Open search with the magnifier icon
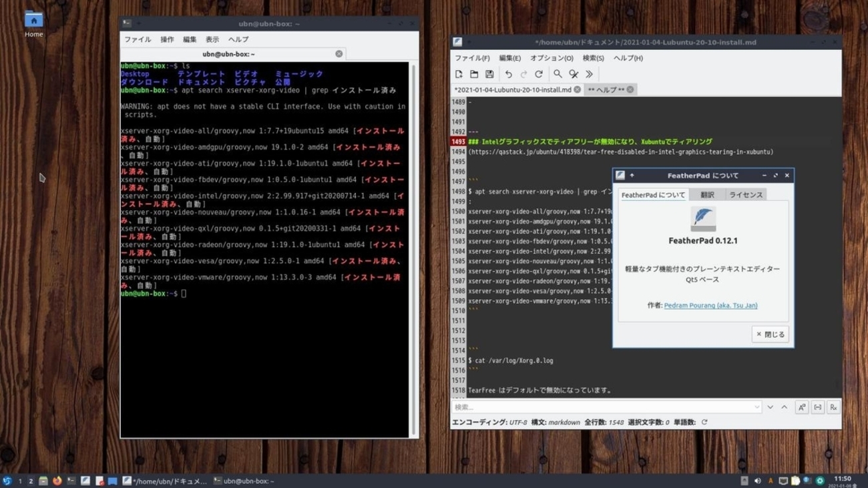868x488 pixels. 558,74
